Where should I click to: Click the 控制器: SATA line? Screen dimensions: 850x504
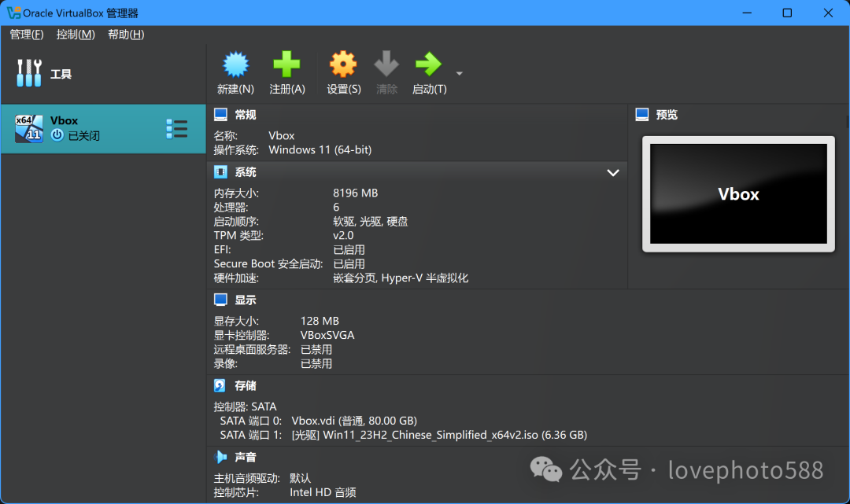pyautogui.click(x=245, y=407)
